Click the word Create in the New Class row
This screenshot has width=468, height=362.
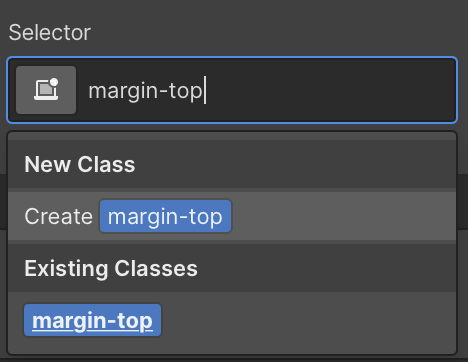(x=58, y=216)
